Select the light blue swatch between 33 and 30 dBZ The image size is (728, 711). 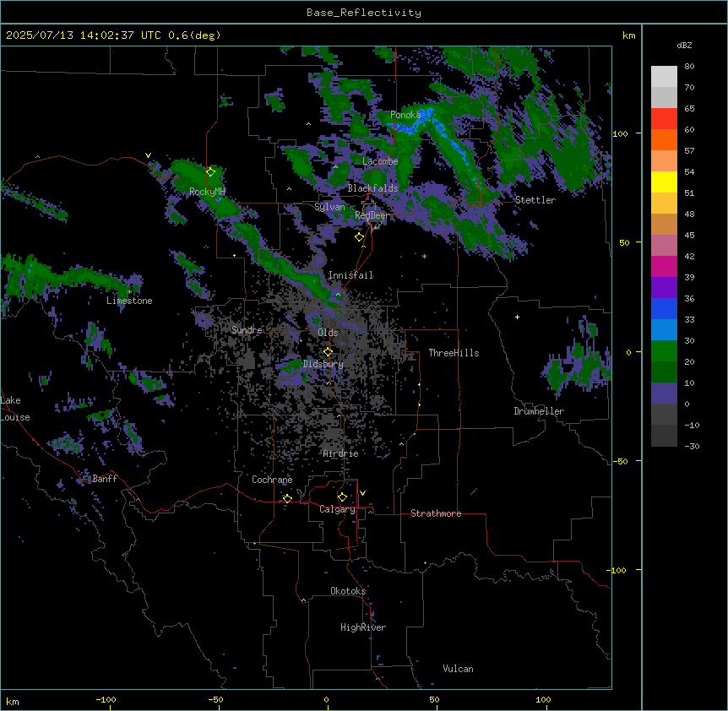pos(664,330)
